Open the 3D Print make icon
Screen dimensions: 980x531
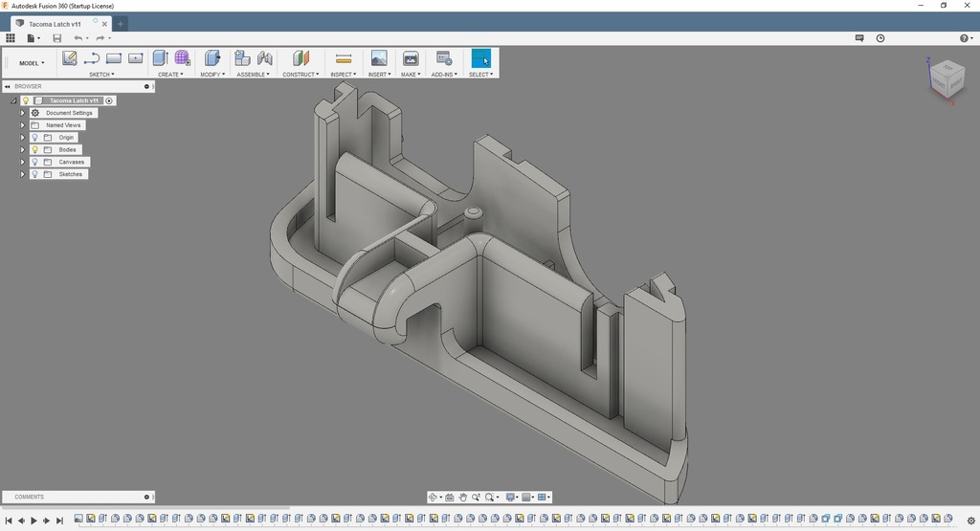coord(411,58)
